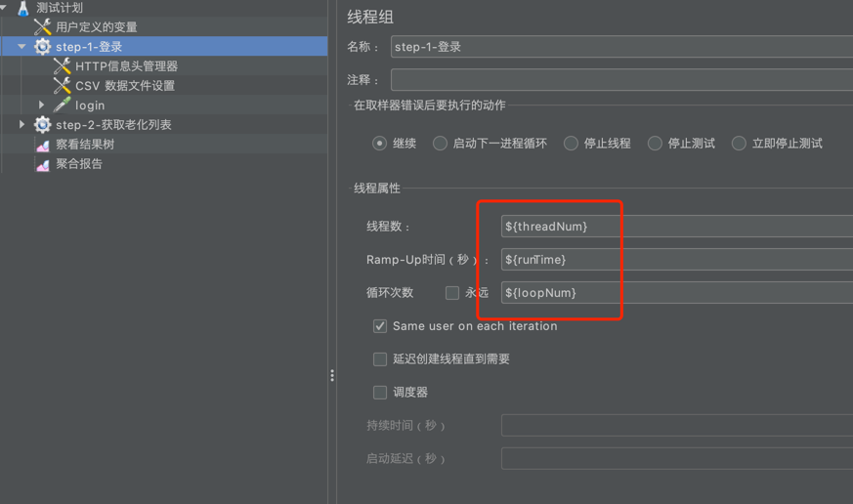Click the CSV 数据文件设置 config icon
Image resolution: width=853 pixels, height=504 pixels.
[62, 86]
